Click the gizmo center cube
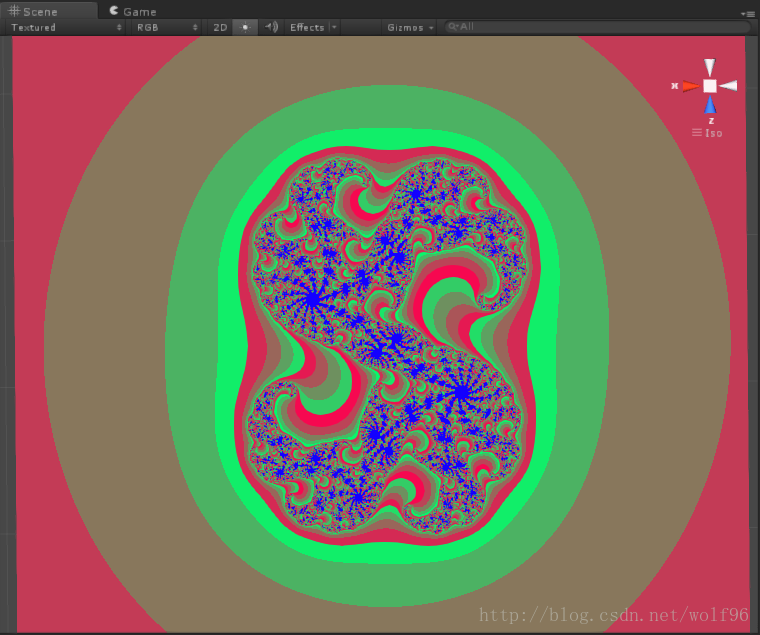Screen dimensions: 760x635 pos(710,86)
